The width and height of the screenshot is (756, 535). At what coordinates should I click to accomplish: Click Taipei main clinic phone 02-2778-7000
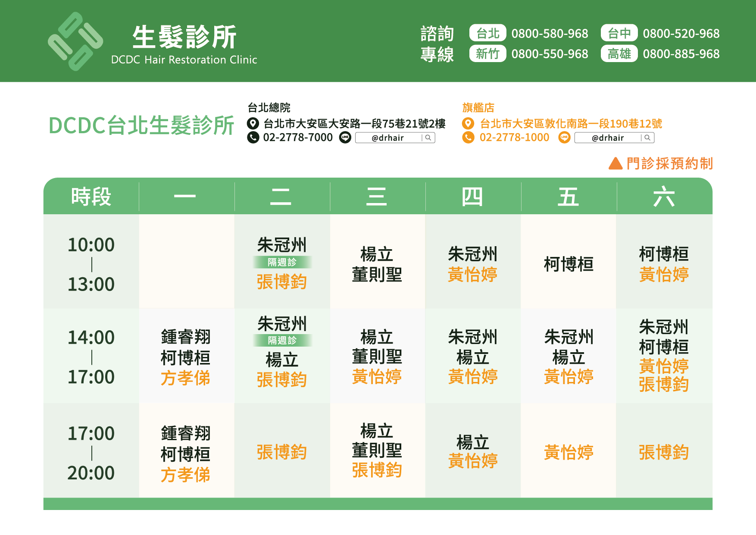298,138
